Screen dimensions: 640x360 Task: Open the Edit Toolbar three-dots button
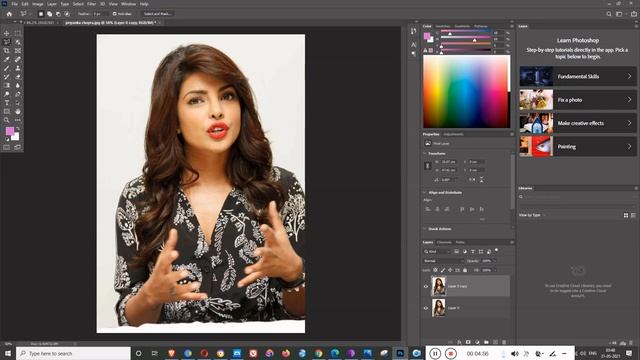(x=18, y=120)
